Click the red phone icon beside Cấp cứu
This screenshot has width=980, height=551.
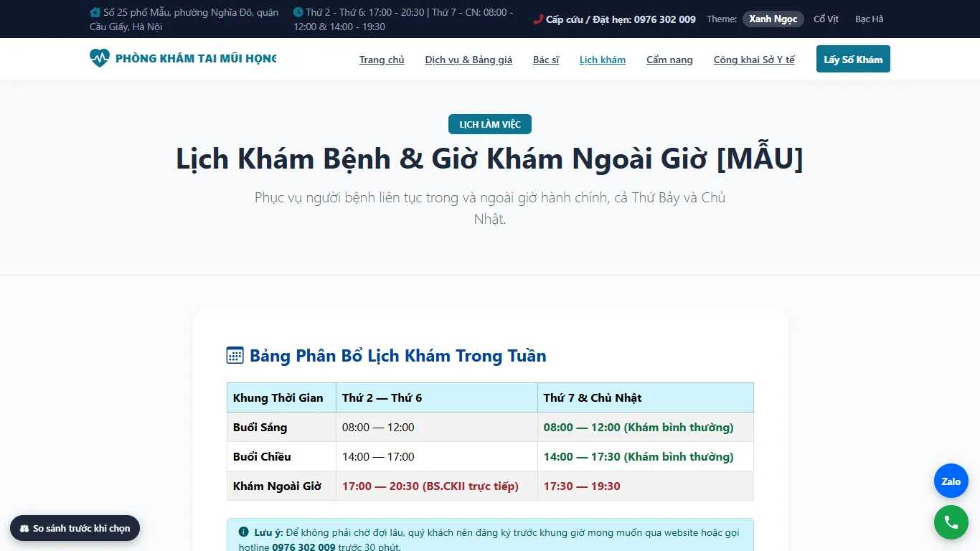click(x=538, y=19)
